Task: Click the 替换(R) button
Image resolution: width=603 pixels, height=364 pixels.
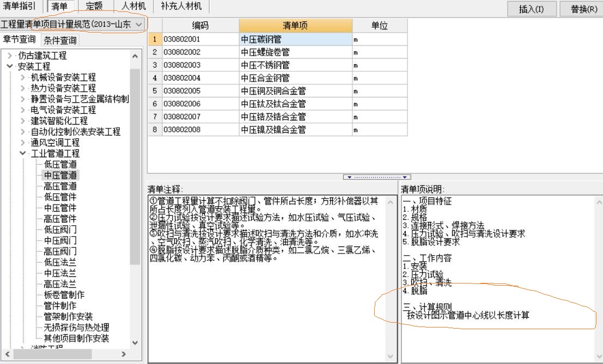Action: 583,9
